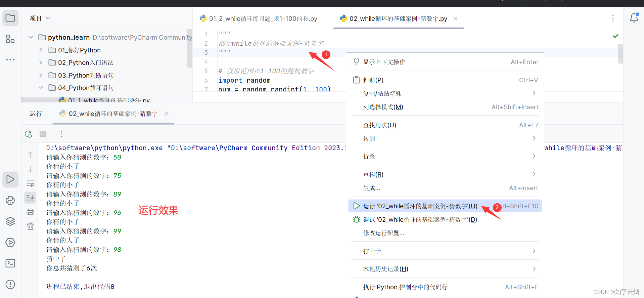Close the Run tab 02_while
The image size is (644, 298).
point(166,114)
